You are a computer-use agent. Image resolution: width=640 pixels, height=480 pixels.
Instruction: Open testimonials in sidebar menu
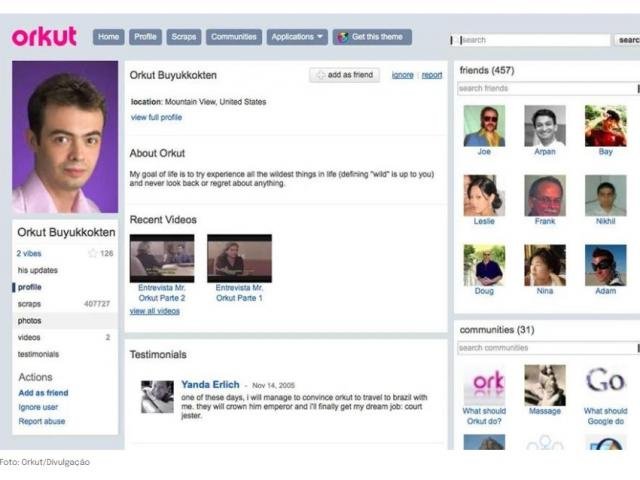tap(38, 354)
